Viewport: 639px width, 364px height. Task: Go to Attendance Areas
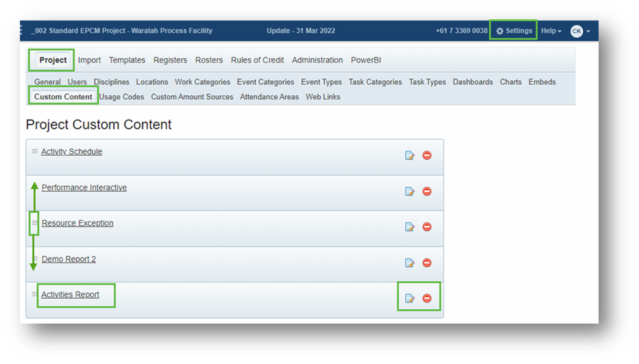(269, 97)
